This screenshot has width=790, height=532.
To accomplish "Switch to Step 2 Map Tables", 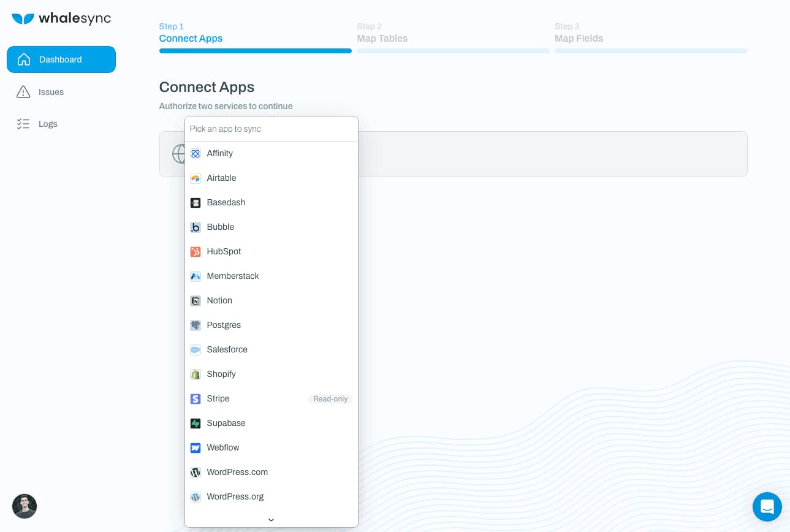I will (x=382, y=33).
